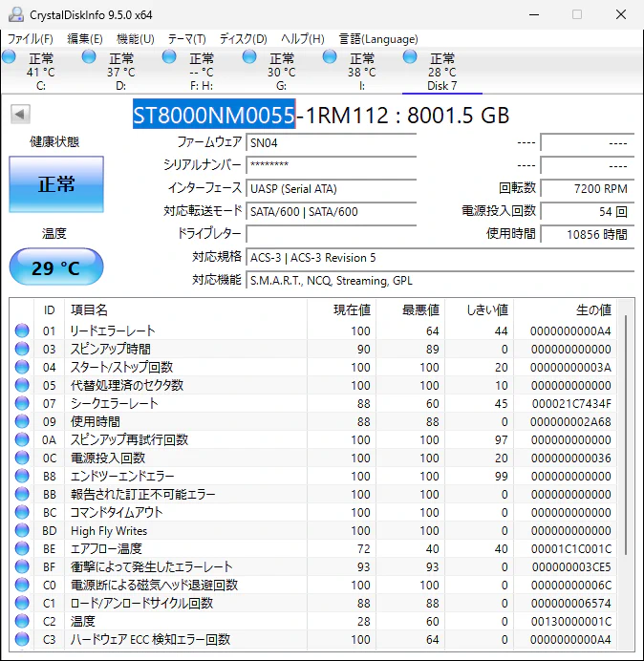
Task: Click the SMART attribute list vertical scrollbar
Action: (x=626, y=435)
